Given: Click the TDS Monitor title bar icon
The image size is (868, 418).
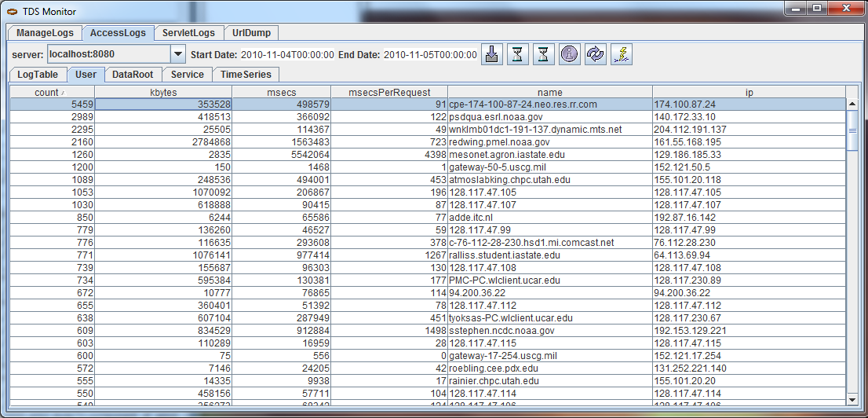Looking at the screenshot, I should (12, 9).
